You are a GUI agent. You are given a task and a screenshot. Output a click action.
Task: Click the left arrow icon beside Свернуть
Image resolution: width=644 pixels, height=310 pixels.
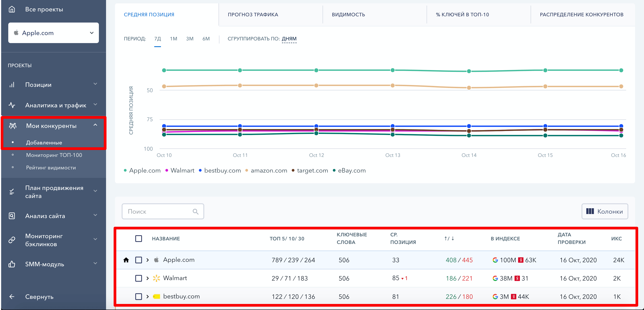pos(12,297)
